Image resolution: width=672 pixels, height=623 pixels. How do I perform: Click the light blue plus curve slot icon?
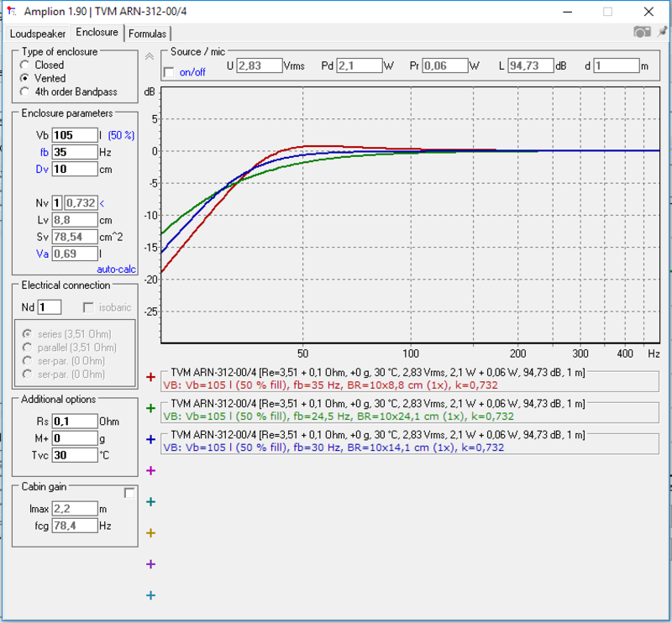tap(150, 595)
